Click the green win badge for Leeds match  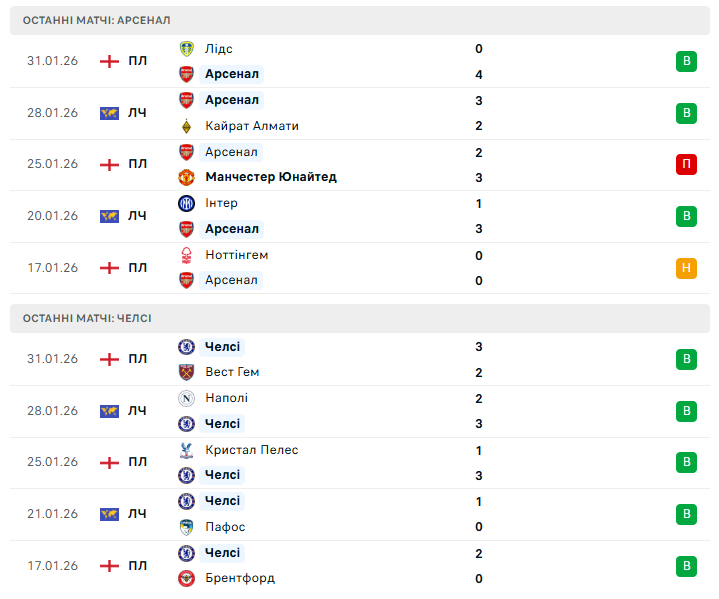click(686, 62)
